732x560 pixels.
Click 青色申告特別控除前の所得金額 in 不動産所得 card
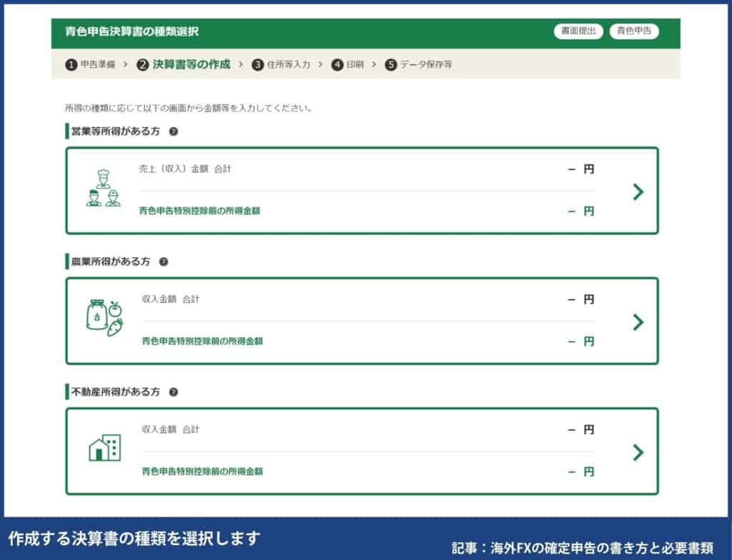click(202, 471)
